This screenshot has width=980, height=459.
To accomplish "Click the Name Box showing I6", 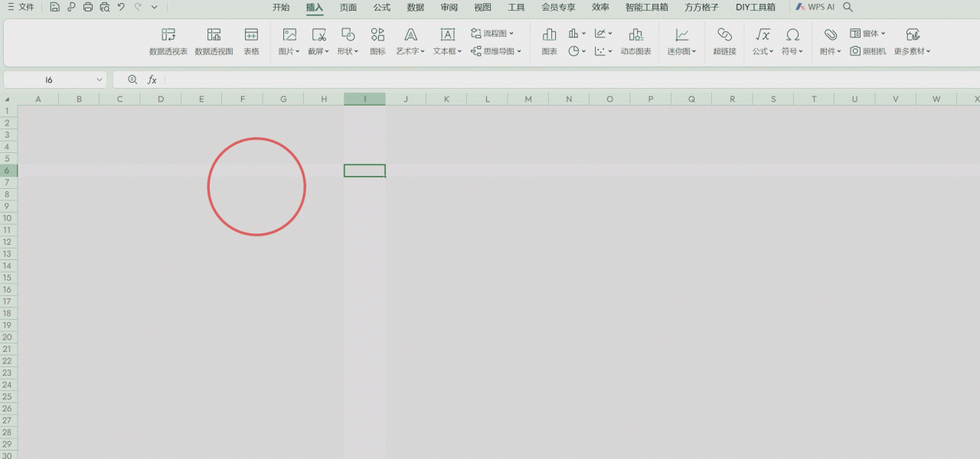I will [x=49, y=80].
